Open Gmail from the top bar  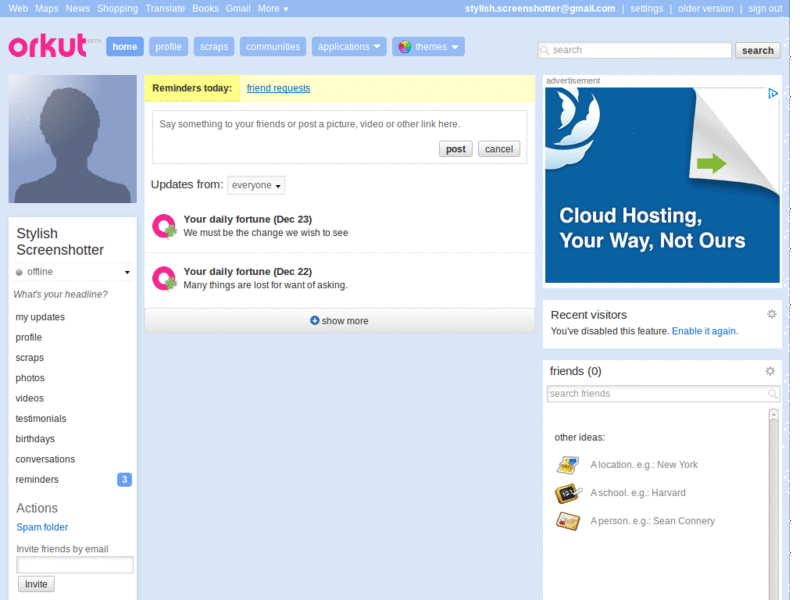[238, 9]
